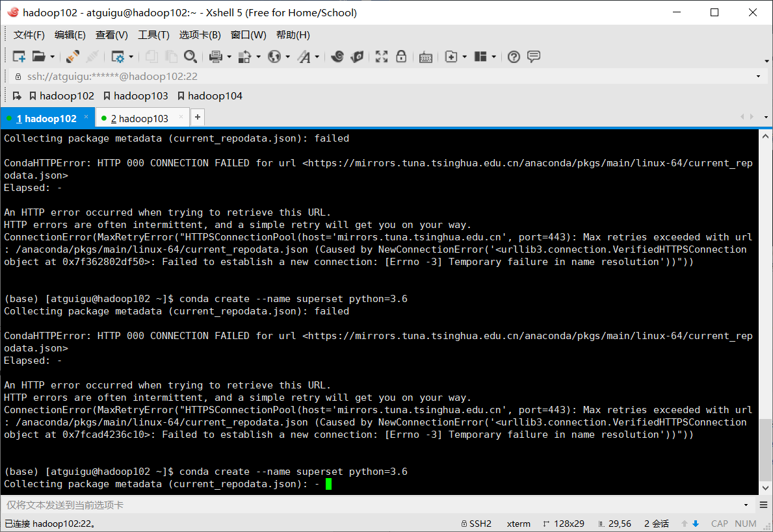Screen dimensions: 773x532
Task: Toggle full screen arrows icon
Action: tap(382, 57)
